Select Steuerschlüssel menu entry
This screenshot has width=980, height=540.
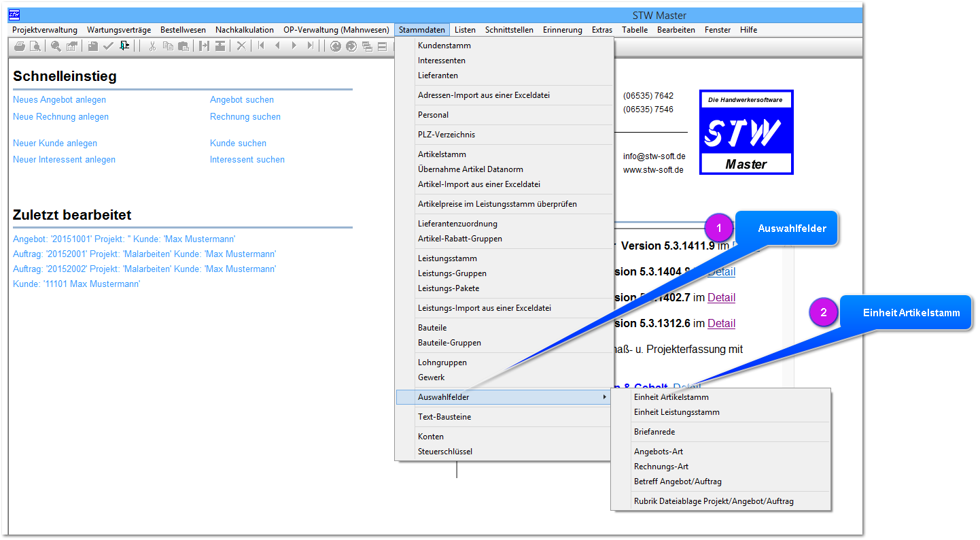445,452
